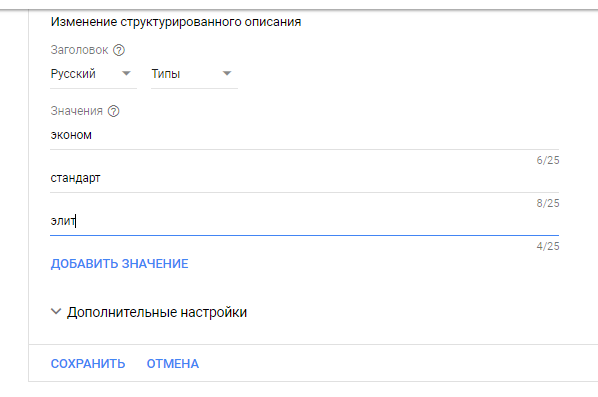
Task: Place cursor in the элит value field
Action: click(x=304, y=221)
